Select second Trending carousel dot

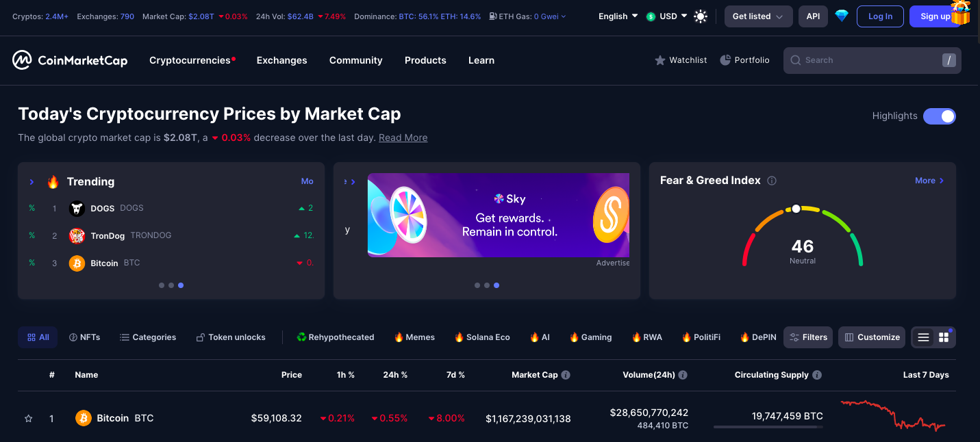coord(171,285)
